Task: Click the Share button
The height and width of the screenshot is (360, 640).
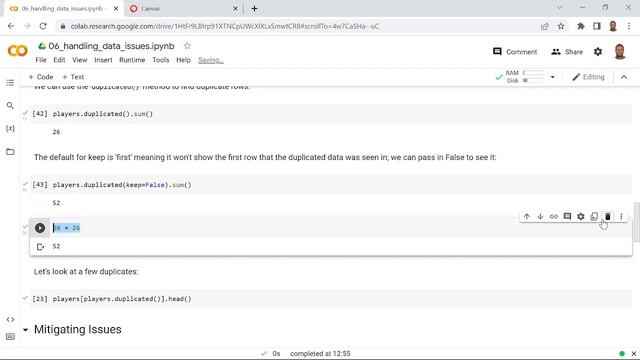Action: click(x=567, y=52)
